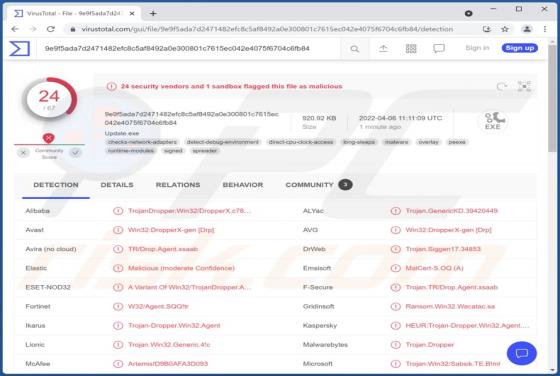Click the notifications speech bubble icon
The width and height of the screenshot is (560, 376).
tap(439, 49)
